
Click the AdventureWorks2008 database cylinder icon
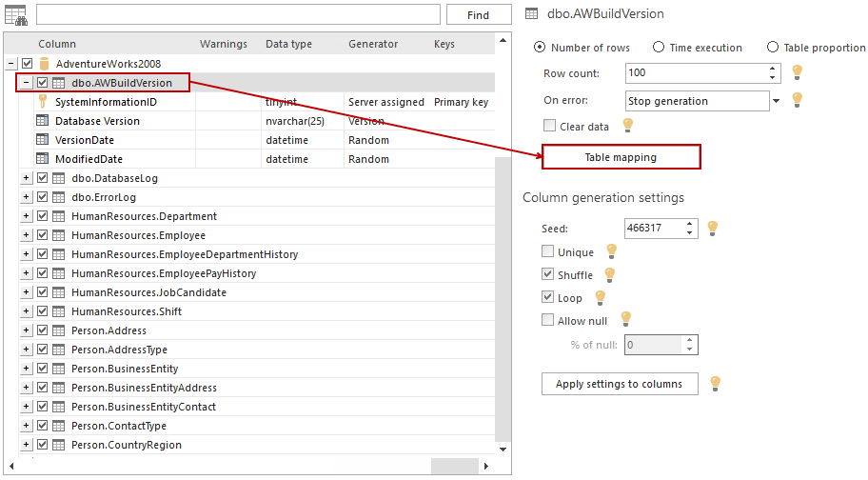tap(45, 64)
